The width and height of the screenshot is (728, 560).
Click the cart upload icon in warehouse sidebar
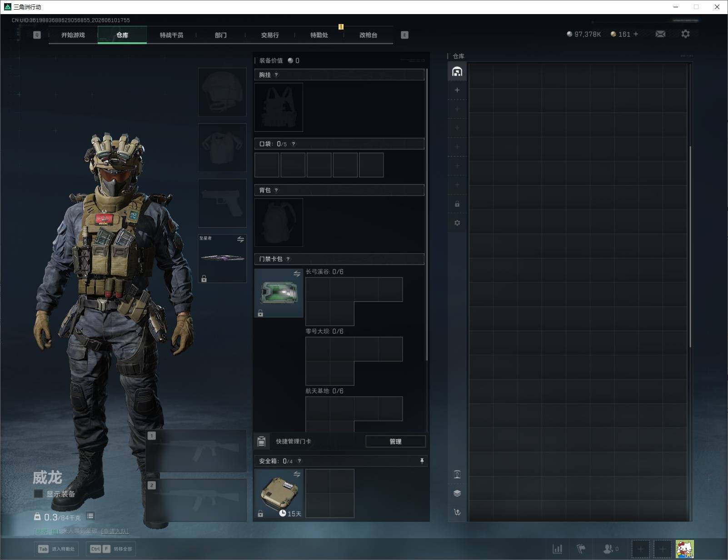pos(457,512)
